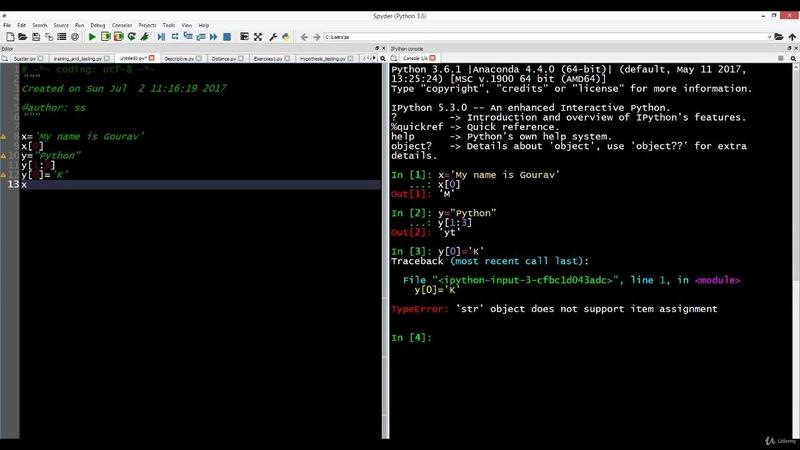Image resolution: width=800 pixels, height=450 pixels.
Task: Open the Projects menu
Action: coord(147,25)
